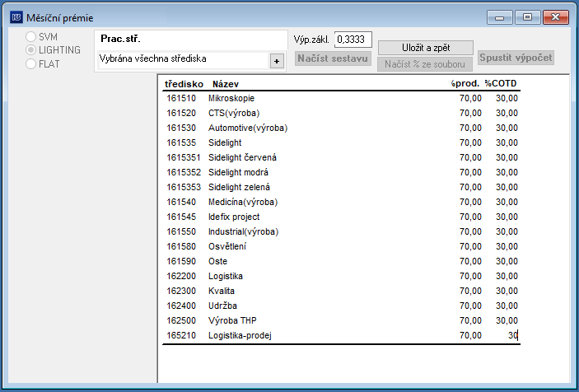Viewport: 579px width, 392px height.
Task: Select the 'Logistika-prodej' row name
Action: coord(240,335)
